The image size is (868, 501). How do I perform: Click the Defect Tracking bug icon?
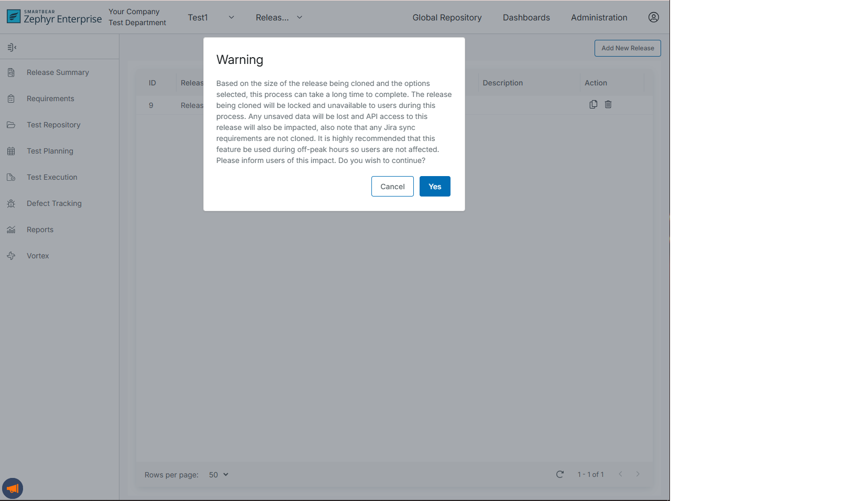11,203
